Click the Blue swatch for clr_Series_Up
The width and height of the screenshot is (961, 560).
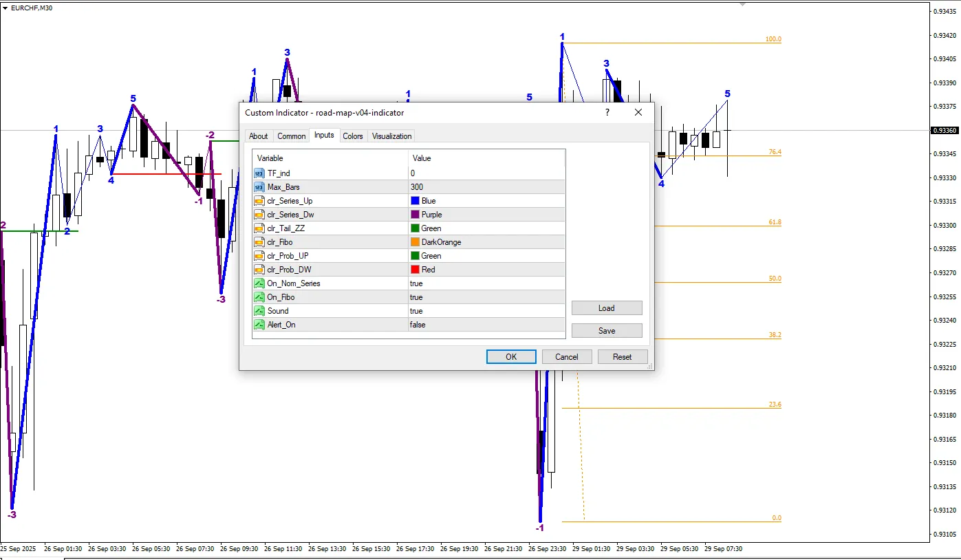click(x=415, y=201)
